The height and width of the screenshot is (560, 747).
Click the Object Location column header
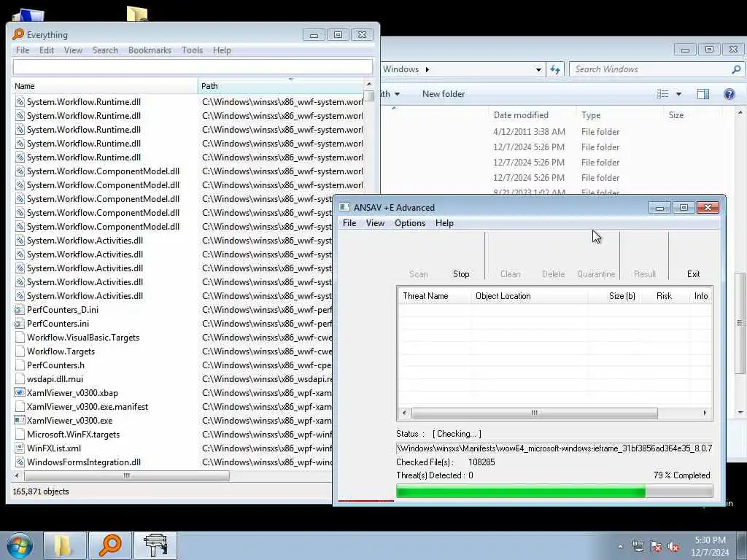point(530,296)
